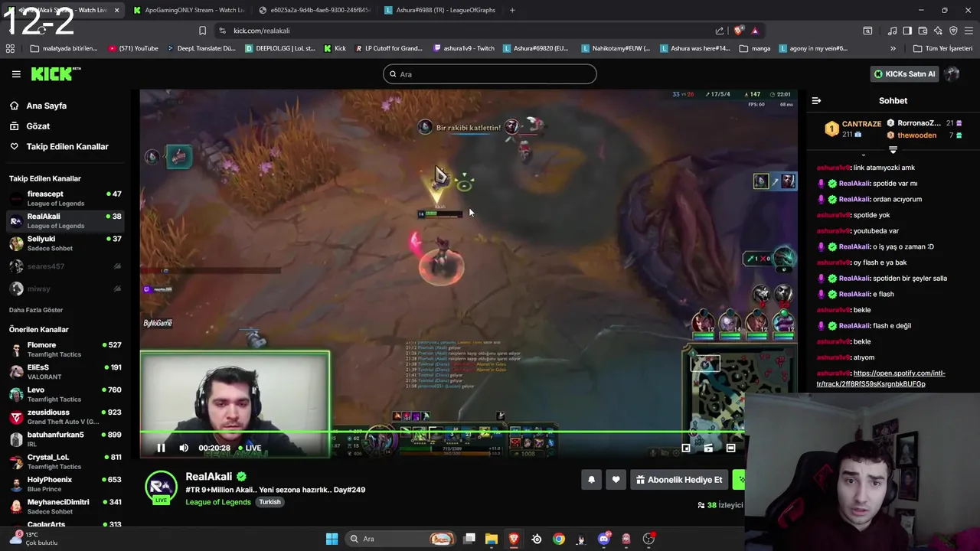
Task: Open File Explorer from taskbar
Action: pyautogui.click(x=492, y=539)
